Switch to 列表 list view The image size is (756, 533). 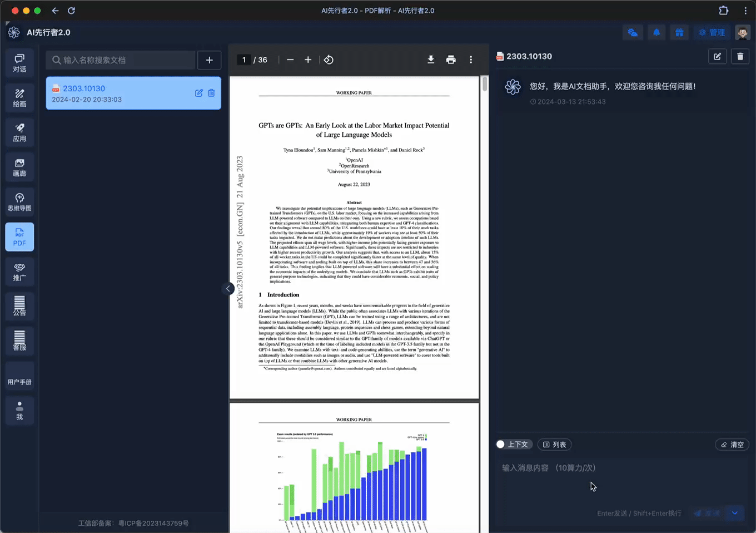pos(555,445)
